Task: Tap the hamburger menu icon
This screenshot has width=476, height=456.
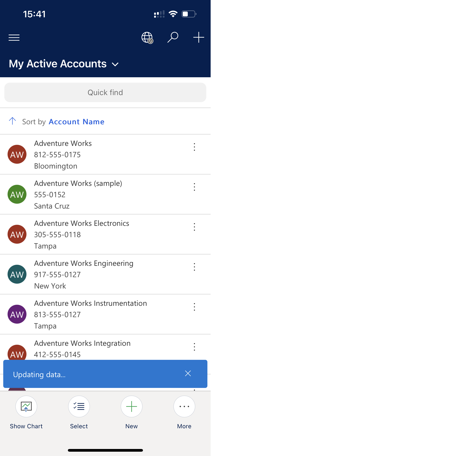Action: coord(14,38)
